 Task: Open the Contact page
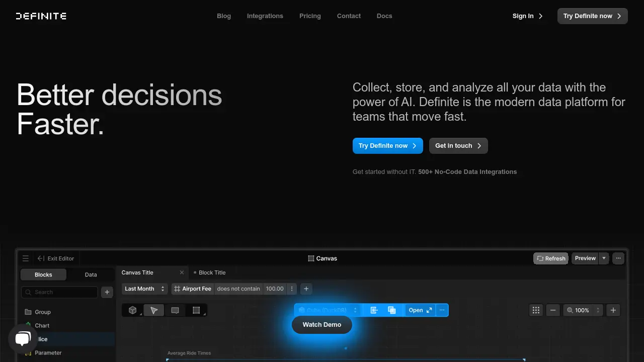coord(349,16)
